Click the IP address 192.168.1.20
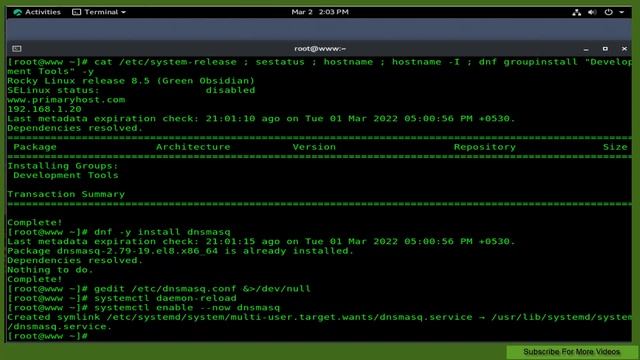 [x=44, y=109]
